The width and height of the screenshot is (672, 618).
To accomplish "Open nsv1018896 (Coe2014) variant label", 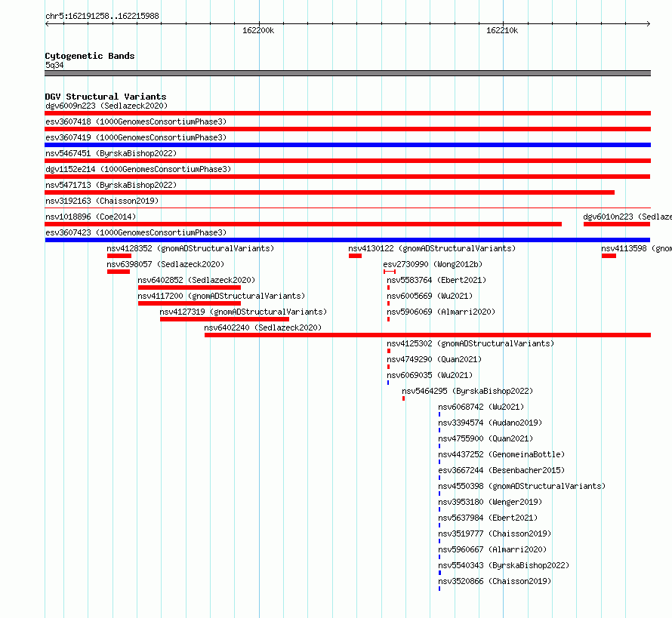I will tap(91, 217).
